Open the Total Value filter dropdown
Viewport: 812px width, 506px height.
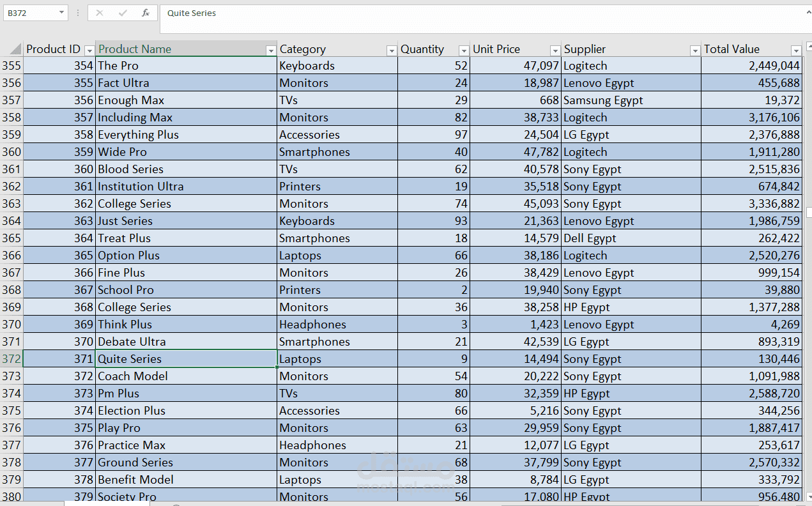(x=796, y=50)
